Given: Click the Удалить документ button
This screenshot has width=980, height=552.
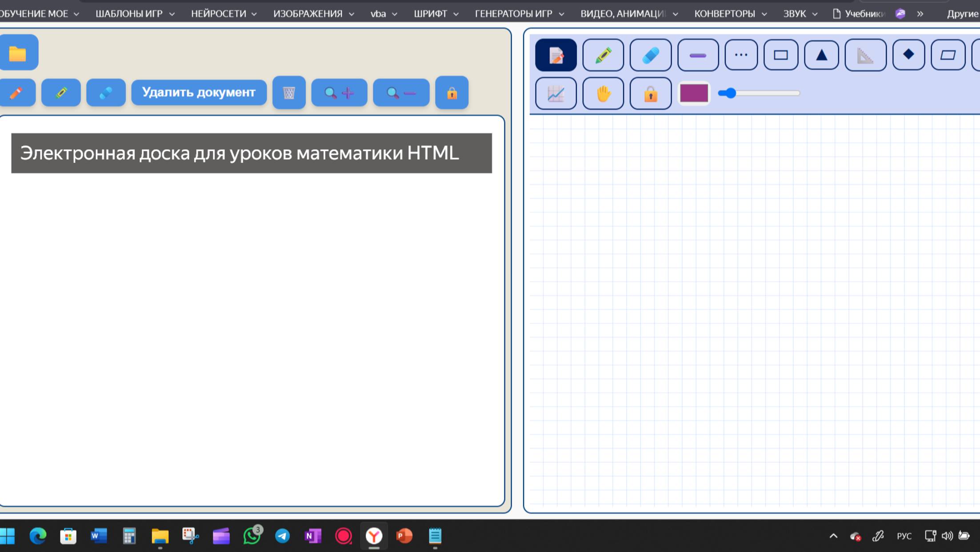Looking at the screenshot, I should pyautogui.click(x=199, y=92).
